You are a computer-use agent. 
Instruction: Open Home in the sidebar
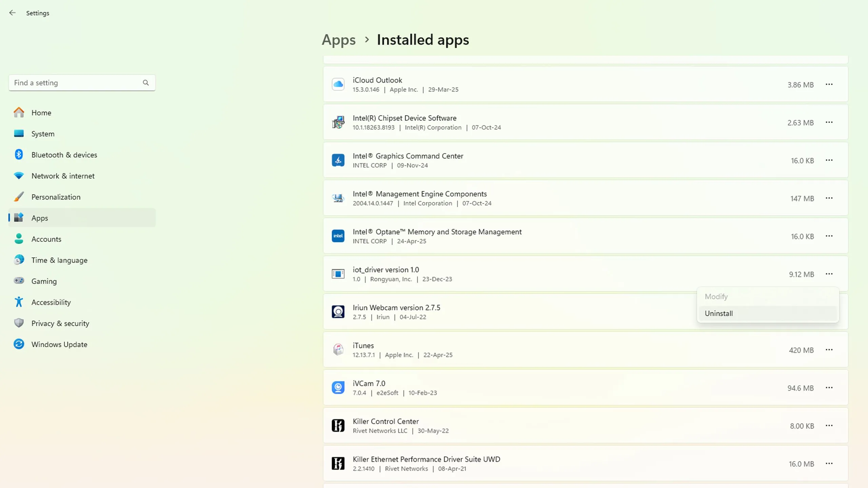pyautogui.click(x=82, y=113)
